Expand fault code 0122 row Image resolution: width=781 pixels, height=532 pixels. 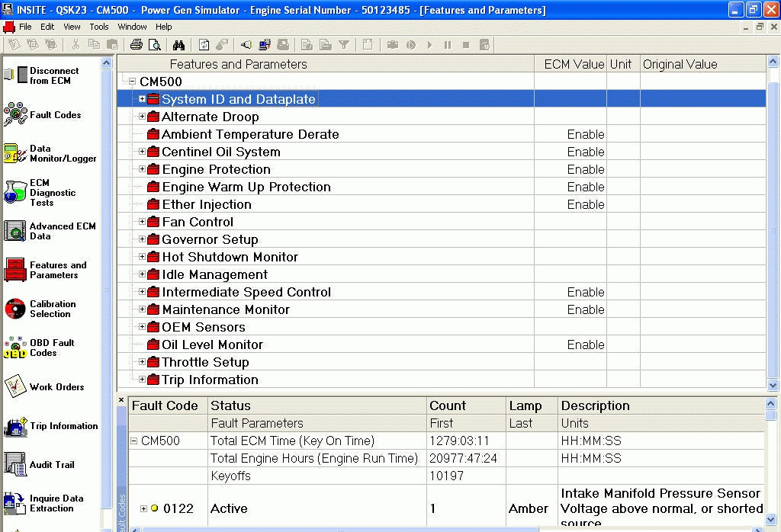coord(143,508)
